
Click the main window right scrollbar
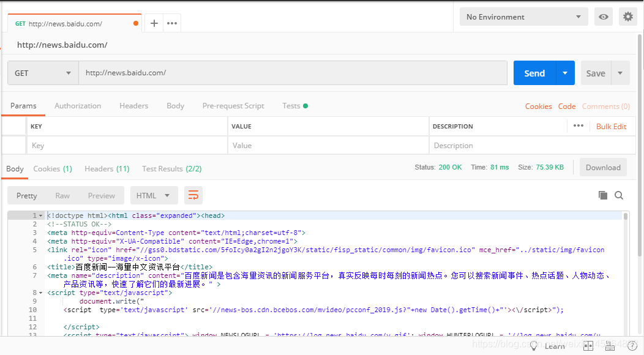click(x=640, y=146)
